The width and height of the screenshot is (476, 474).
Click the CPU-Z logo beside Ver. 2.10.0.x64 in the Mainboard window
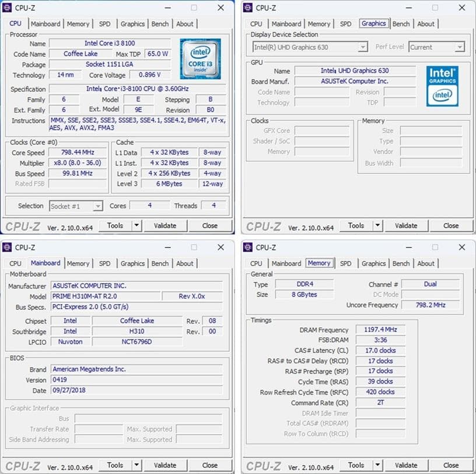tap(22, 465)
